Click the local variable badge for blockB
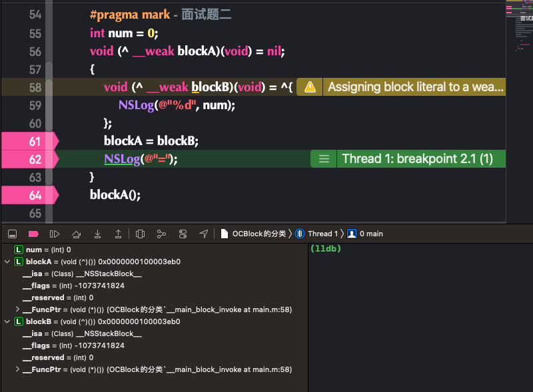 click(19, 321)
